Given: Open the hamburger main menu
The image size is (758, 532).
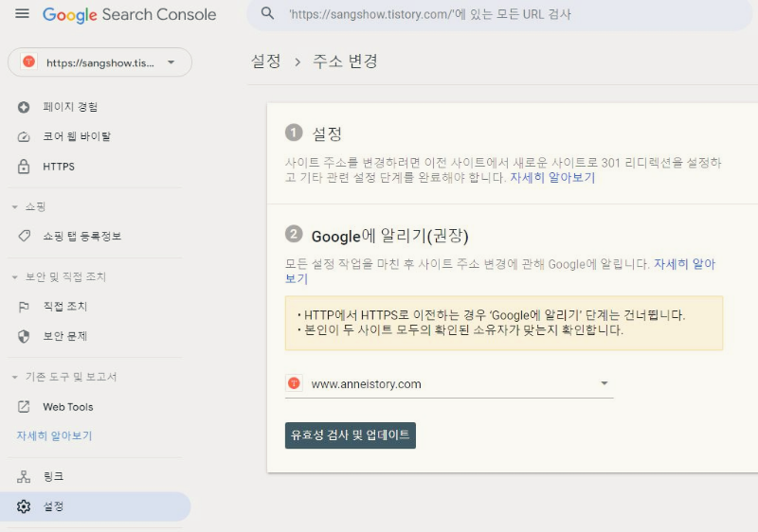Looking at the screenshot, I should tap(22, 14).
